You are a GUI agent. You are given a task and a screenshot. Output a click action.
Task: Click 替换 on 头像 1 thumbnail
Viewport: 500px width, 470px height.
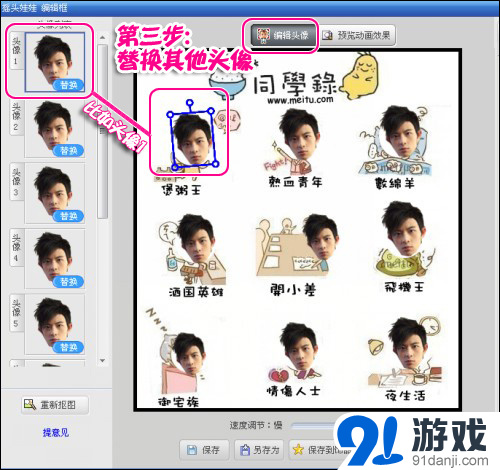(68, 85)
